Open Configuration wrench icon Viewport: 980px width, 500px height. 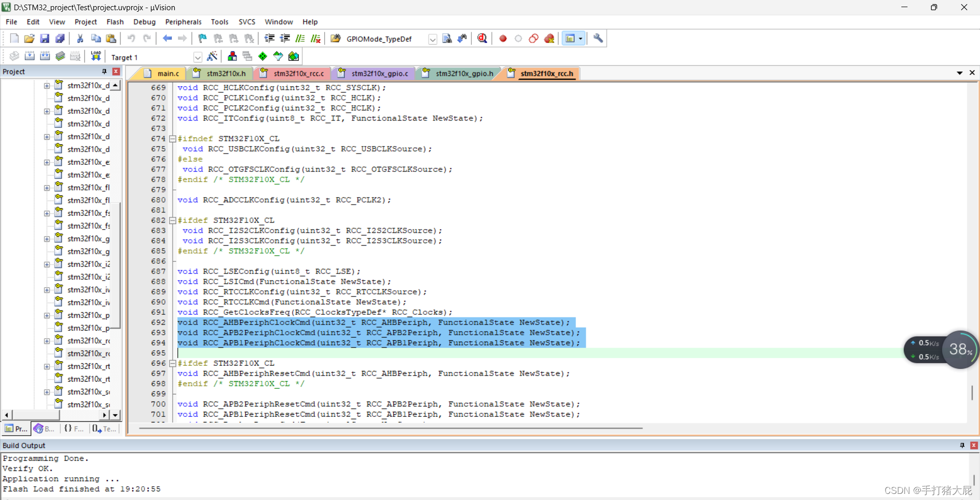pos(598,38)
